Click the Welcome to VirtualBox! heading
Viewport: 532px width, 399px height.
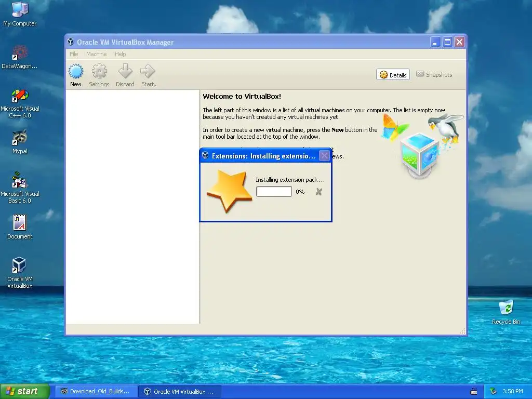pos(242,96)
